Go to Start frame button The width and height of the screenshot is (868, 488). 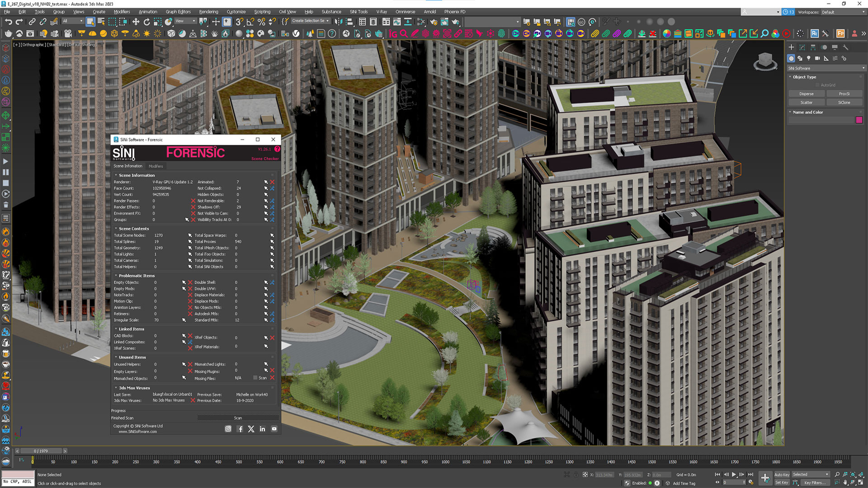pos(717,474)
